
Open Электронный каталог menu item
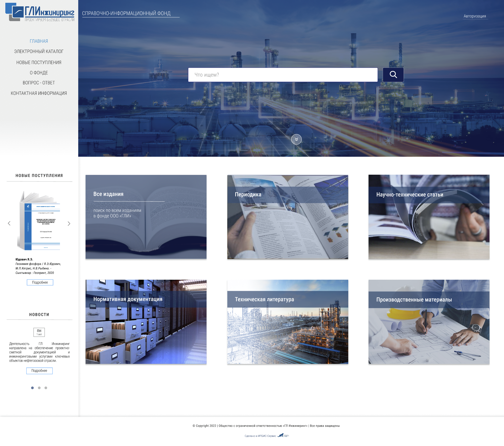[39, 52]
